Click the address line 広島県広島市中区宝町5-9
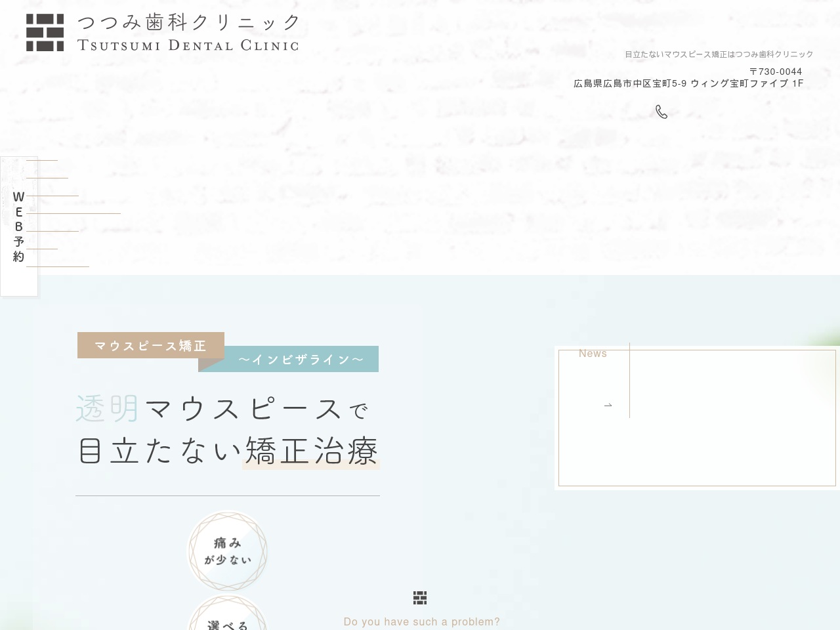The height and width of the screenshot is (630, 840). [688, 83]
